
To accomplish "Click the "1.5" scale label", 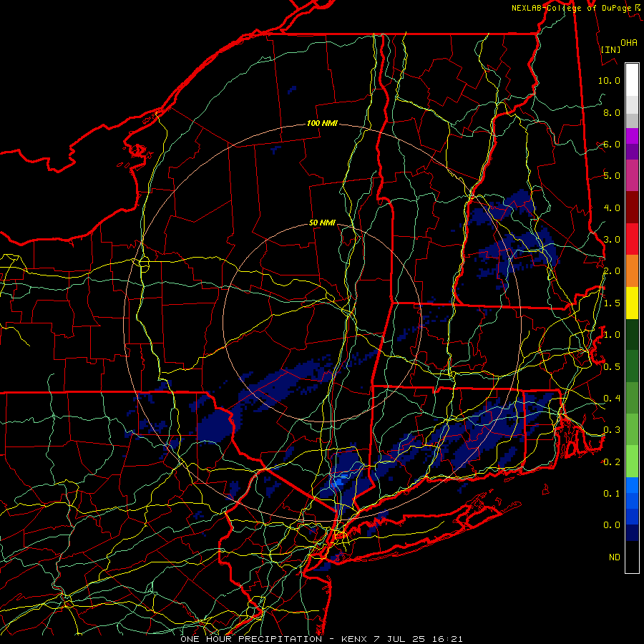I will 612,303.
